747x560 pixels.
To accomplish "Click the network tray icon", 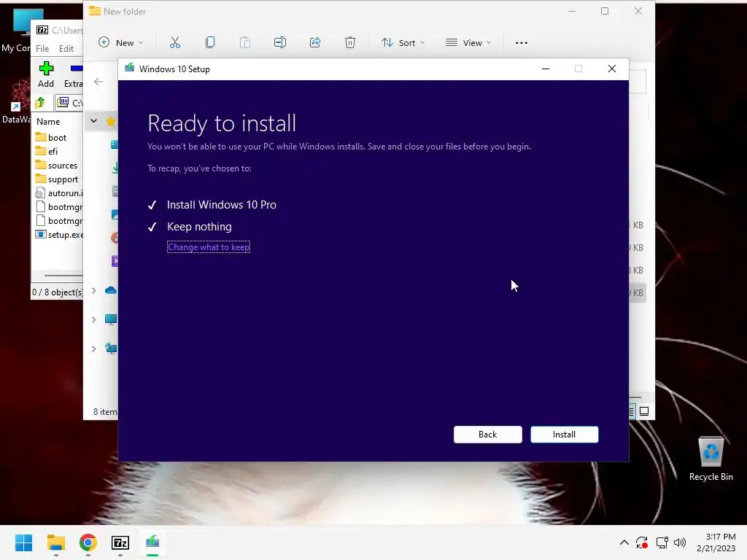I will click(x=662, y=542).
